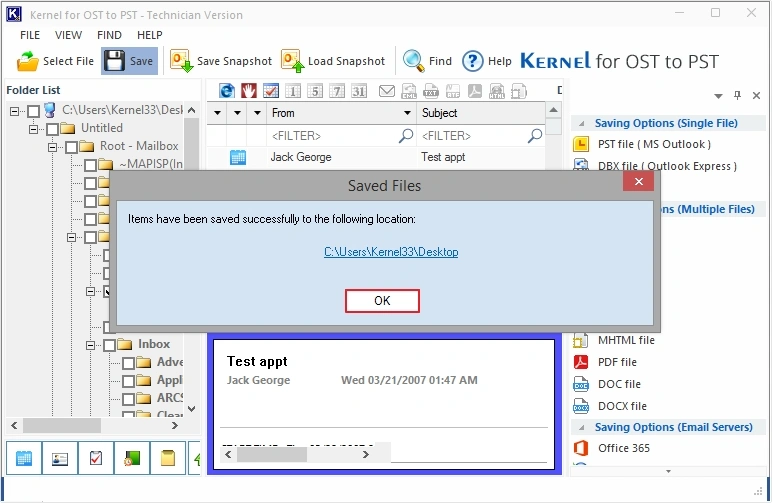772x503 pixels.
Task: Check the Untitled folder checkbox
Action: (52, 129)
